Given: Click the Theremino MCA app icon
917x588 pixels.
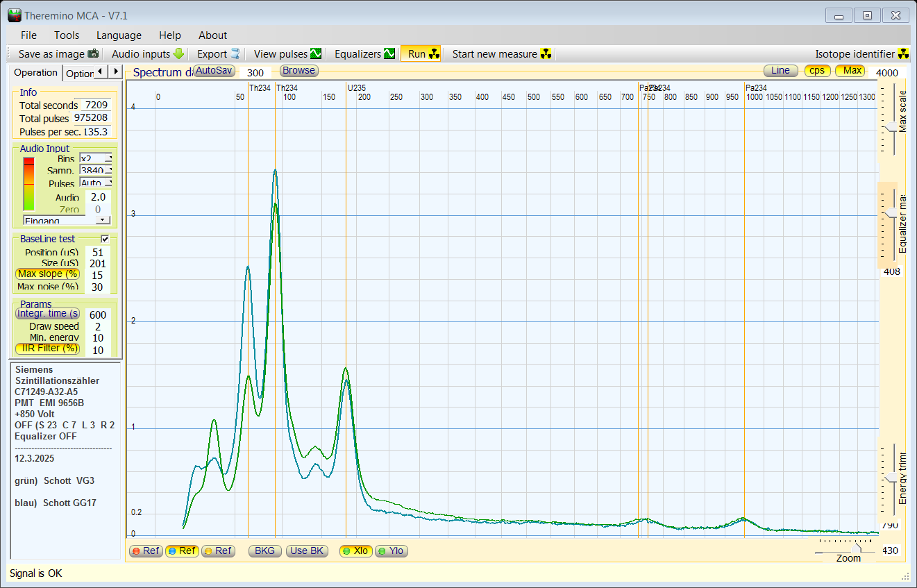Looking at the screenshot, I should [x=15, y=15].
